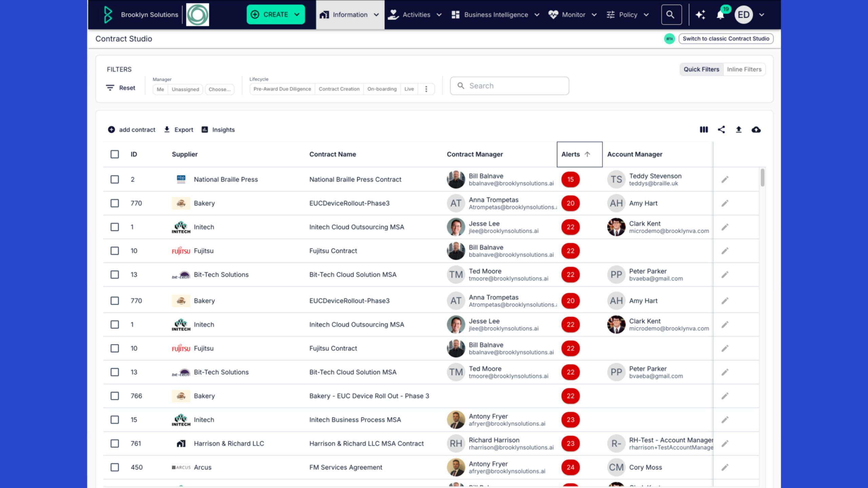Switch to Quick Filters tab
Image resolution: width=868 pixels, height=488 pixels.
[701, 69]
